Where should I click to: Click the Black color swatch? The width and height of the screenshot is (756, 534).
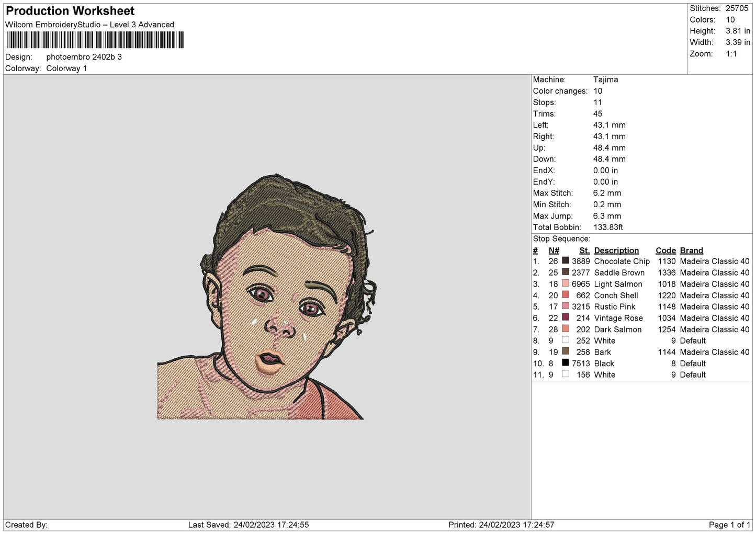(x=566, y=362)
